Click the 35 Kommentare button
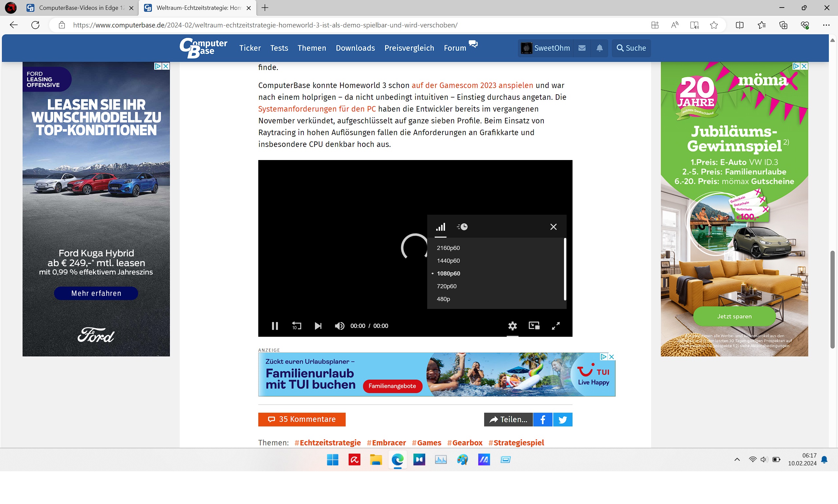The height and width of the screenshot is (504, 838). pos(301,419)
